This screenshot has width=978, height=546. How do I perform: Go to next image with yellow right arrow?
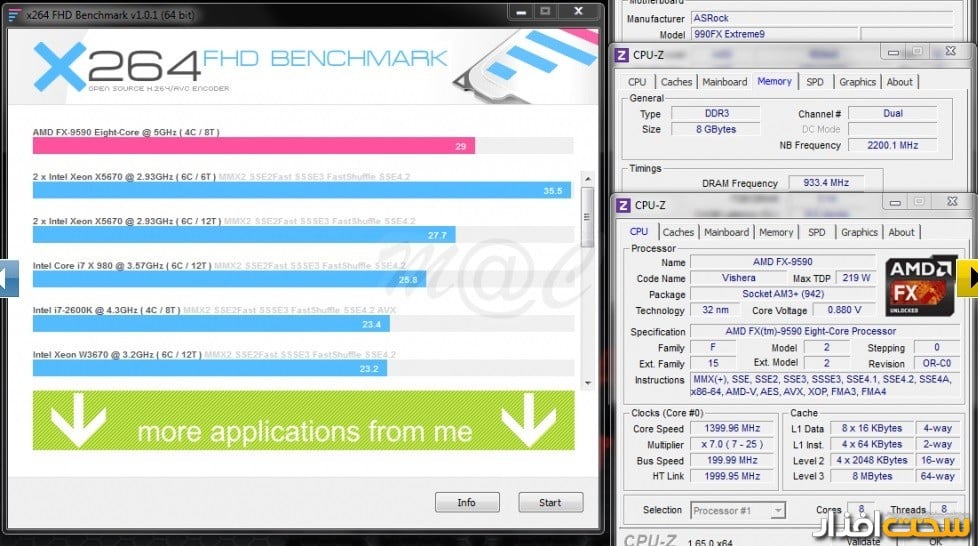coord(968,278)
